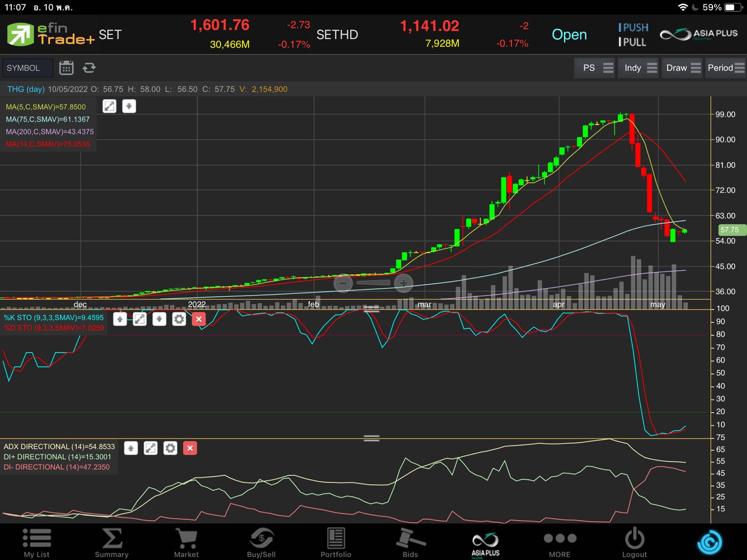This screenshot has width=747, height=560.
Task: Tap the SYMBOL input field
Action: [27, 68]
